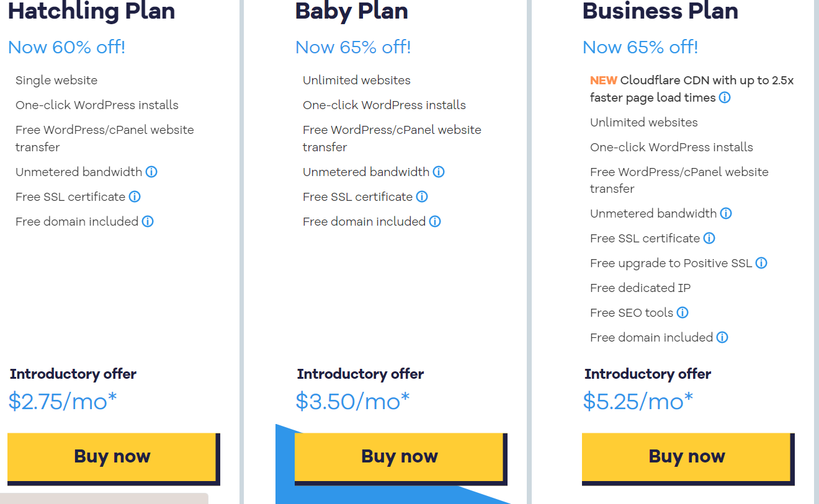Click info icon beside Business Free SSL certificate
819x504 pixels.
(709, 238)
